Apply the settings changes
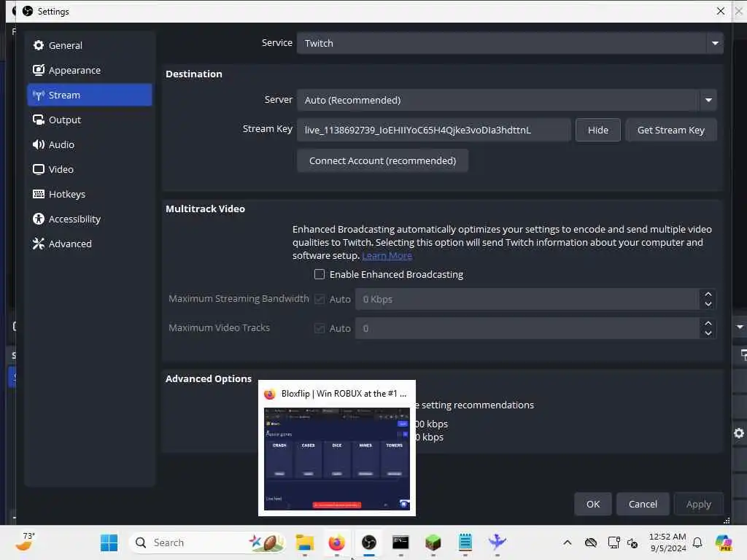 698,505
